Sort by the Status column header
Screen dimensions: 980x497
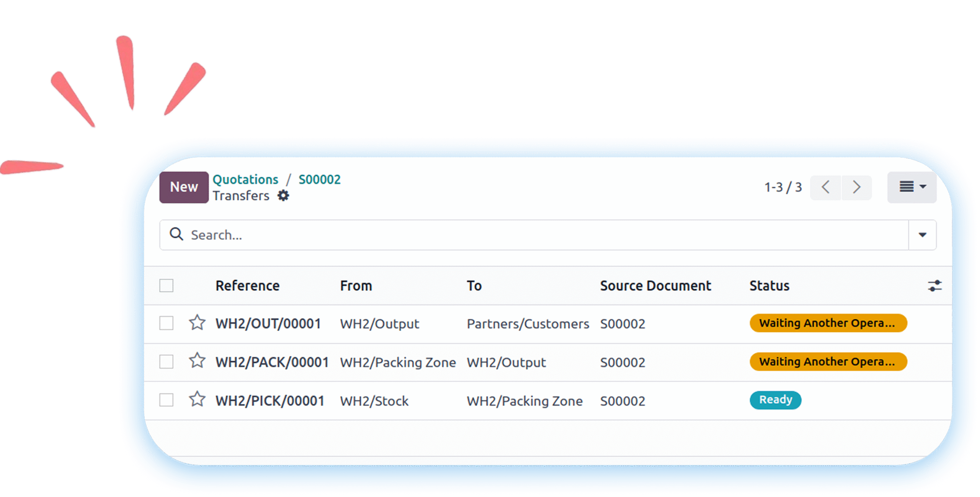[x=769, y=286]
